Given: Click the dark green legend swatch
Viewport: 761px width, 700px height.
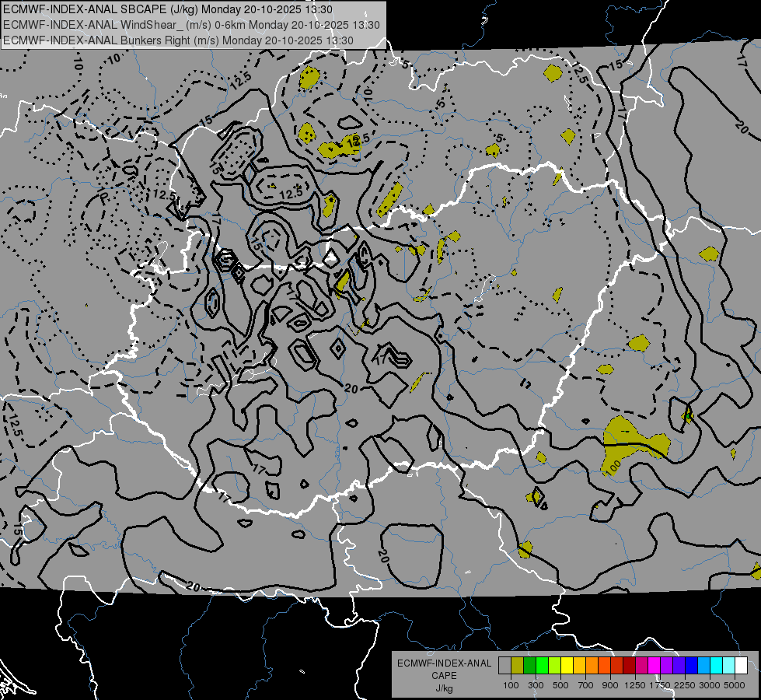Looking at the screenshot, I should click(530, 666).
